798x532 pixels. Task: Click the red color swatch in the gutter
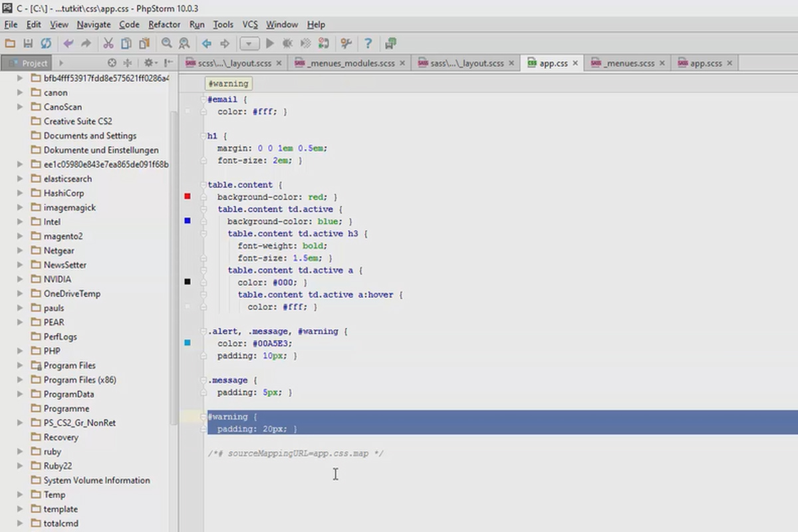tap(186, 196)
